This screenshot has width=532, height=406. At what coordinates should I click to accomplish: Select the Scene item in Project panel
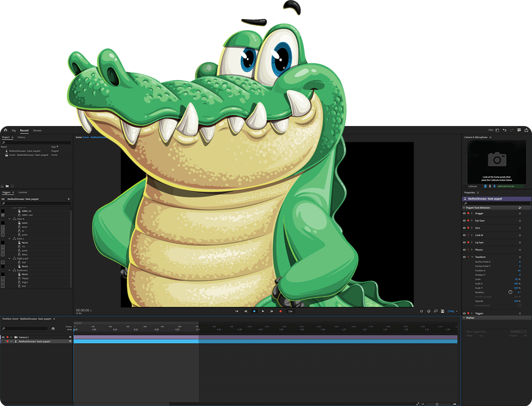[x=29, y=155]
